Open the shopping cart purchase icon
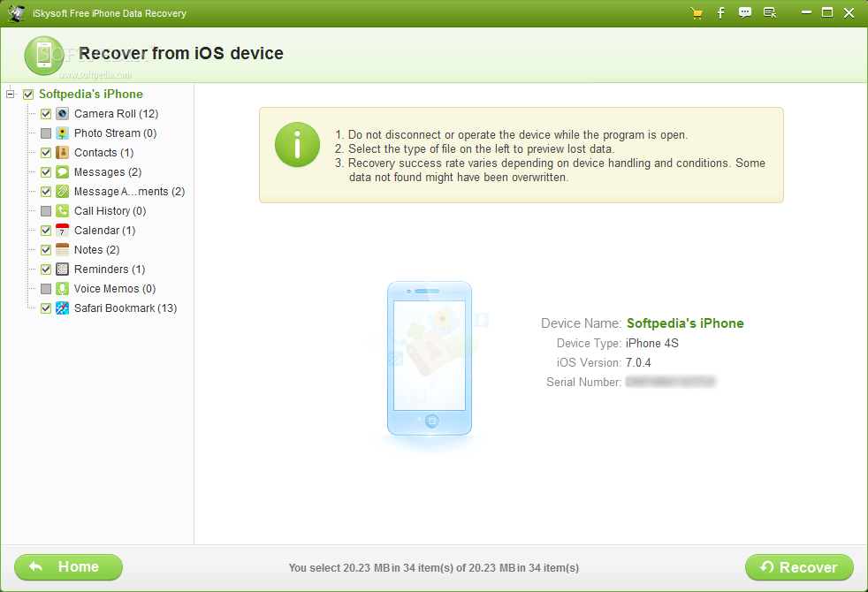This screenshot has width=868, height=592. (696, 12)
